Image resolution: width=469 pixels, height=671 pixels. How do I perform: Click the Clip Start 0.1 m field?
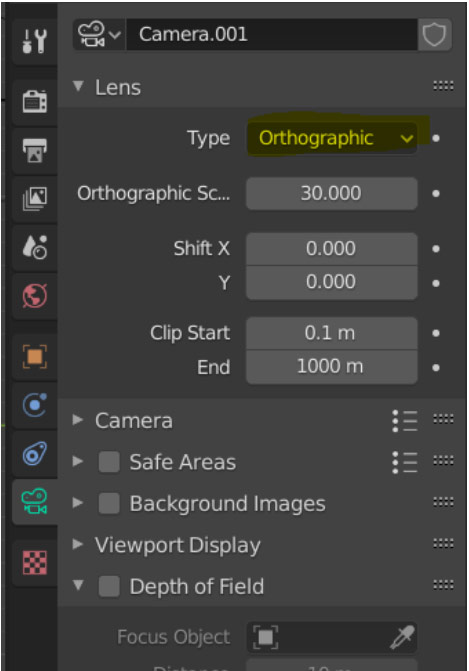[331, 333]
